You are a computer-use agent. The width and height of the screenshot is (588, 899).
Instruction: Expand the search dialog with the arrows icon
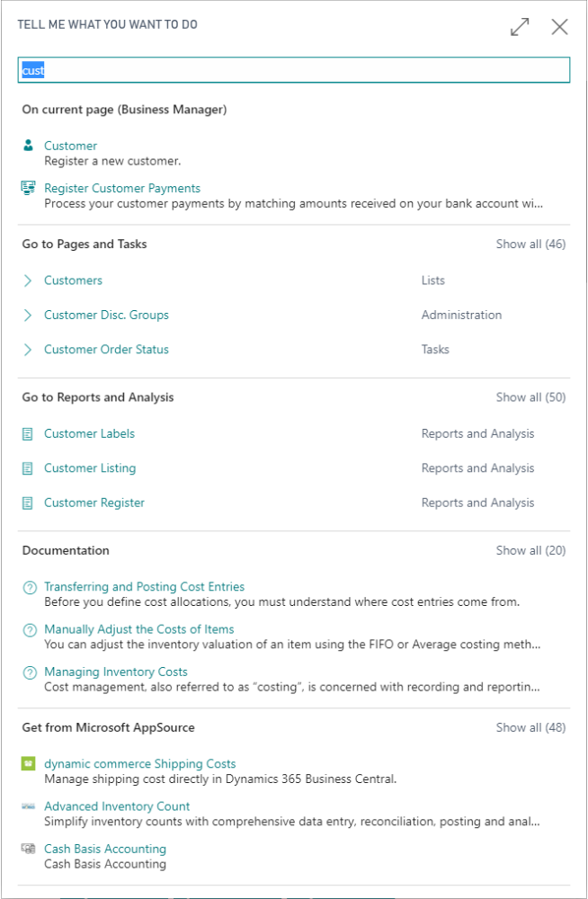point(520,26)
